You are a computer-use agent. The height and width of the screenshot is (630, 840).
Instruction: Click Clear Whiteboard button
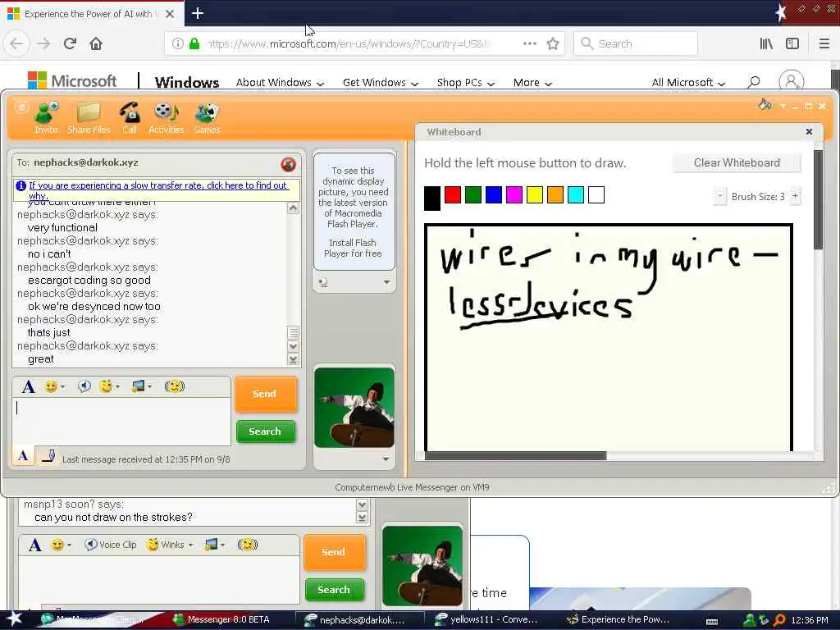tap(737, 163)
